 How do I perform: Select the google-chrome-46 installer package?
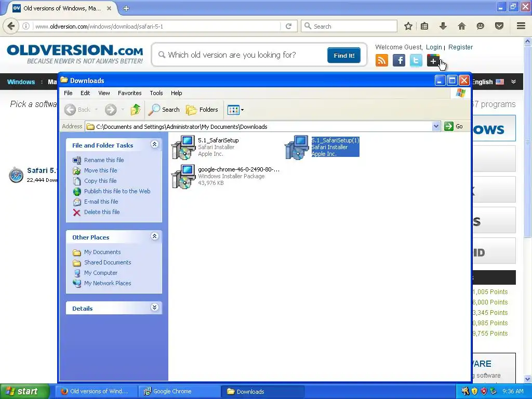click(225, 176)
